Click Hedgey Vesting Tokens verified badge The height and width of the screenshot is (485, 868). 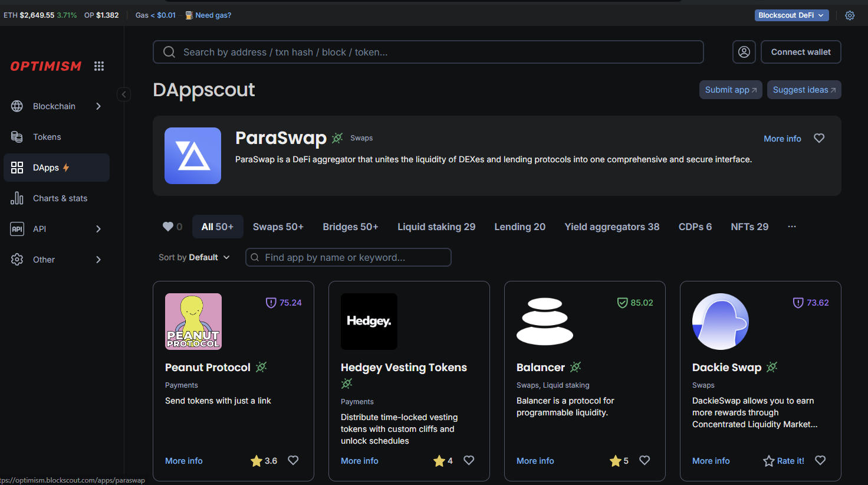(347, 384)
